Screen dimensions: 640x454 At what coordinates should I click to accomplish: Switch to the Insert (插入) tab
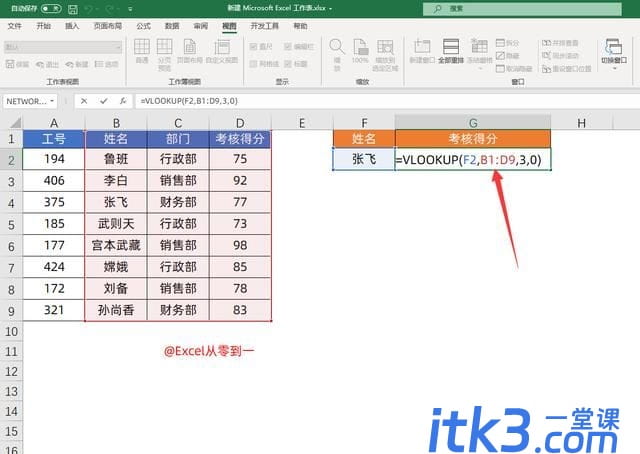click(x=72, y=26)
